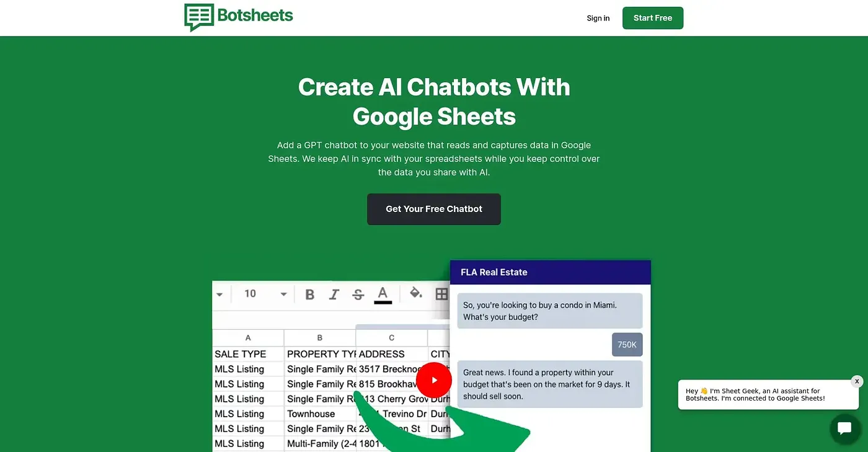Click the 3517 Brecknock address cell

pos(392,369)
